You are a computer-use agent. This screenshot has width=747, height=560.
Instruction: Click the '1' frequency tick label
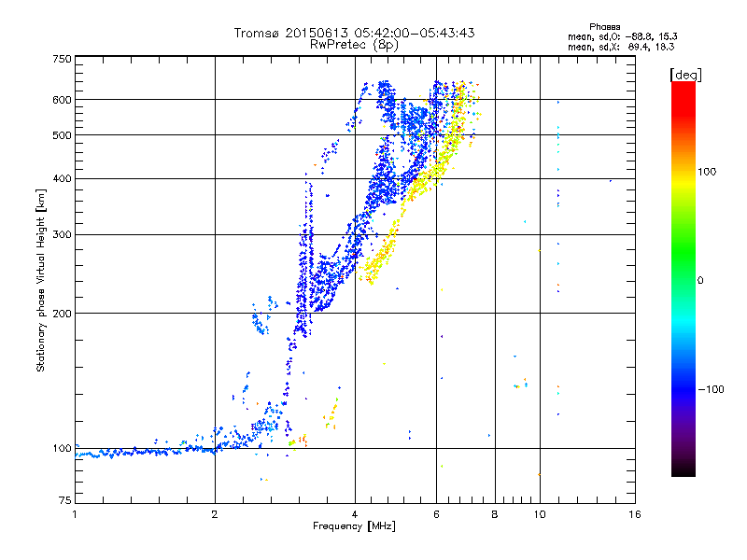click(x=75, y=514)
